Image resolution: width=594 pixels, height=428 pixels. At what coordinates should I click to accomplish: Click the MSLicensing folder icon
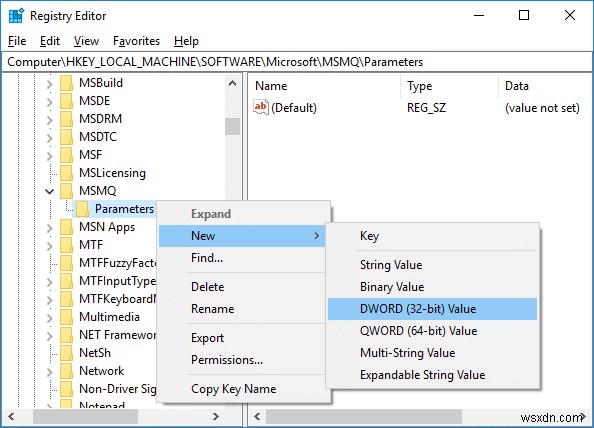coord(66,173)
